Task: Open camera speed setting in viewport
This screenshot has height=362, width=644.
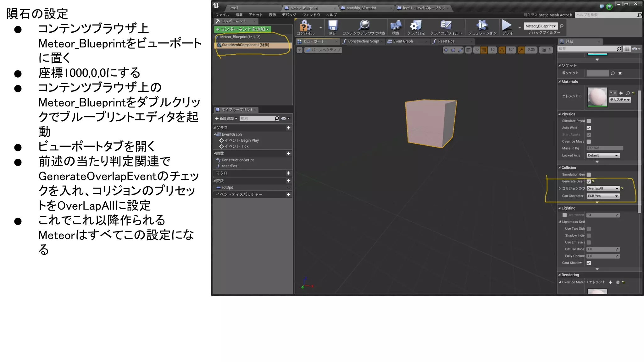Action: point(546,50)
